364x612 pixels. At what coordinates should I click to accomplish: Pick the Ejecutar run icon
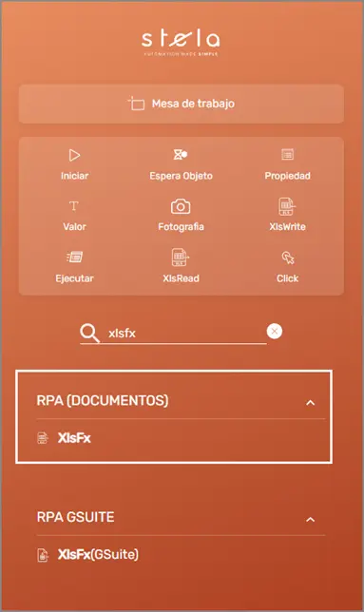[74, 257]
